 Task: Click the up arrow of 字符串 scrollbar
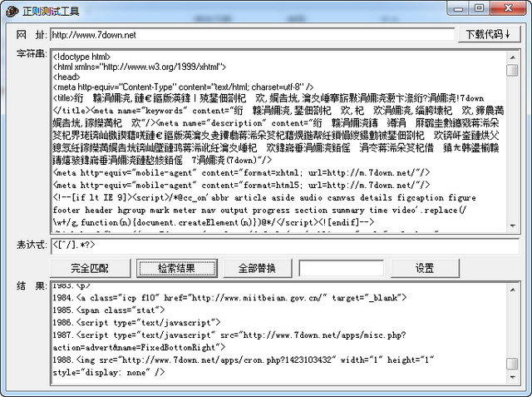coord(513,57)
